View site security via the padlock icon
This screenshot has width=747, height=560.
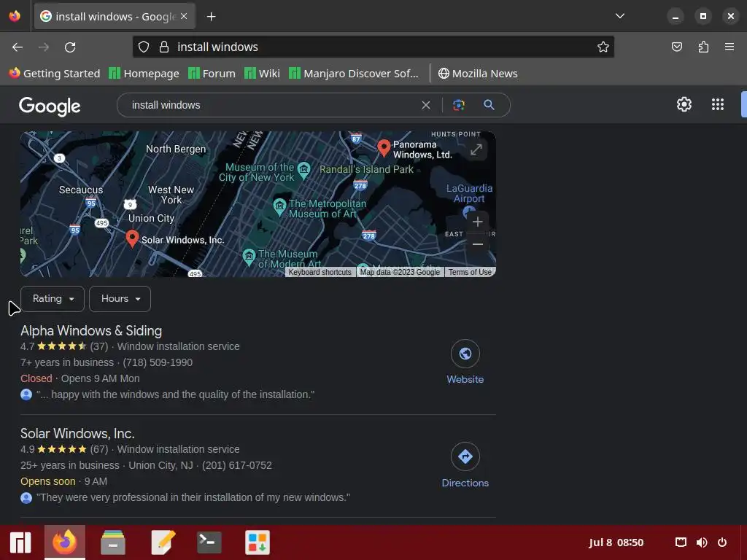164,47
